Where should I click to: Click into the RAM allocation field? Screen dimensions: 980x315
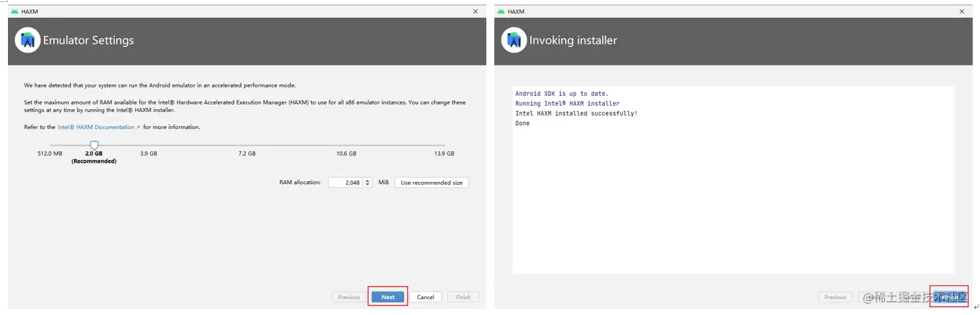[x=345, y=183]
